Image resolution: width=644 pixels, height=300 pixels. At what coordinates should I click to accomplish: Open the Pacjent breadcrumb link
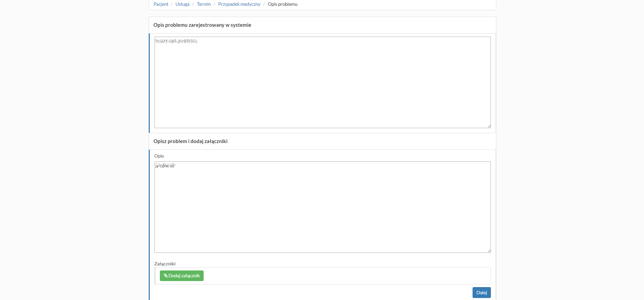[161, 4]
